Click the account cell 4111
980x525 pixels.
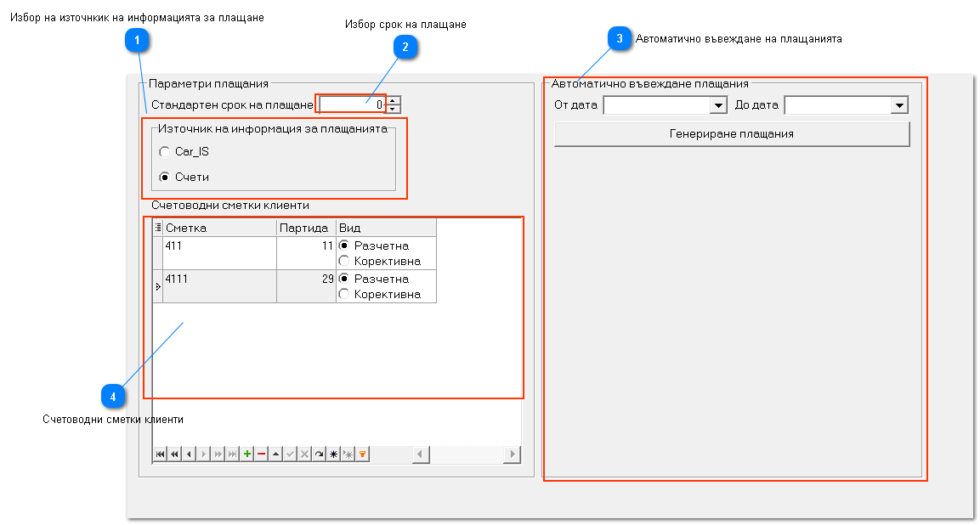[219, 286]
